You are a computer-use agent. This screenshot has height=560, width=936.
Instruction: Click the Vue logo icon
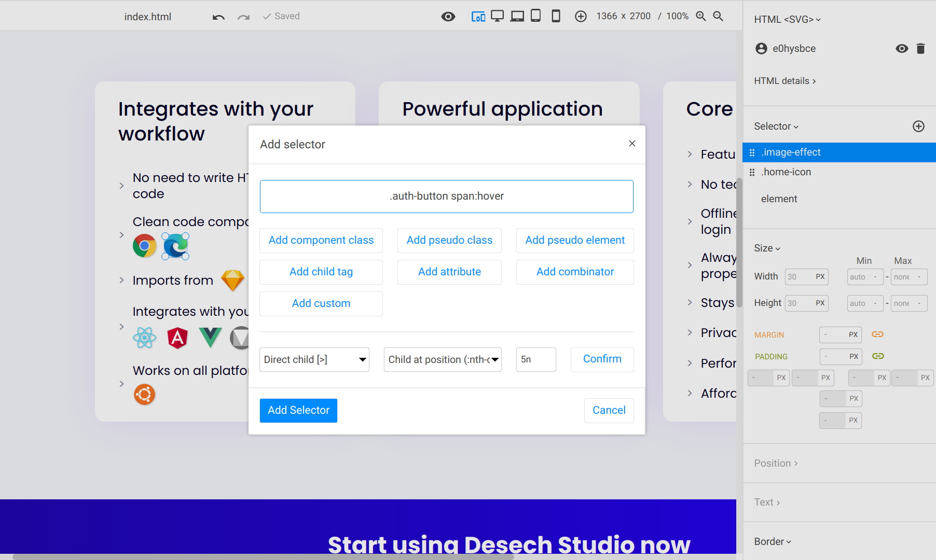[x=210, y=338]
